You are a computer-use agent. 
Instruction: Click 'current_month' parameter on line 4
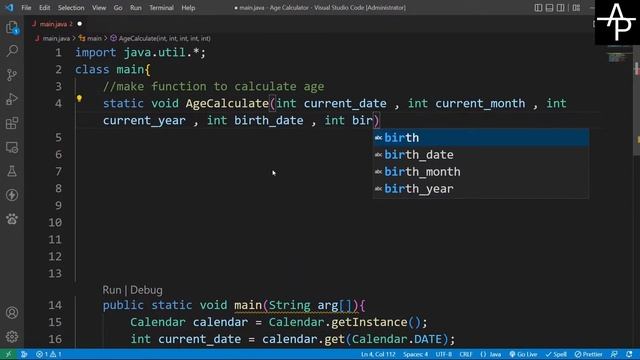pos(480,103)
